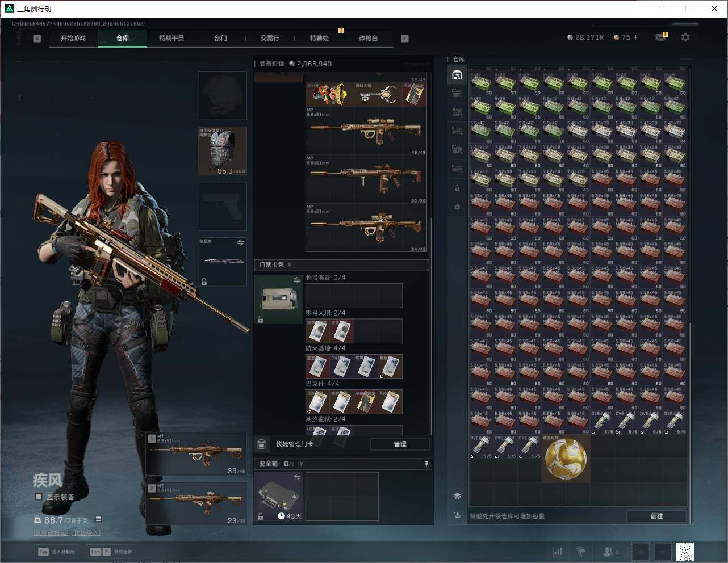Click the left nav arrow before 开始游戏

(37, 38)
